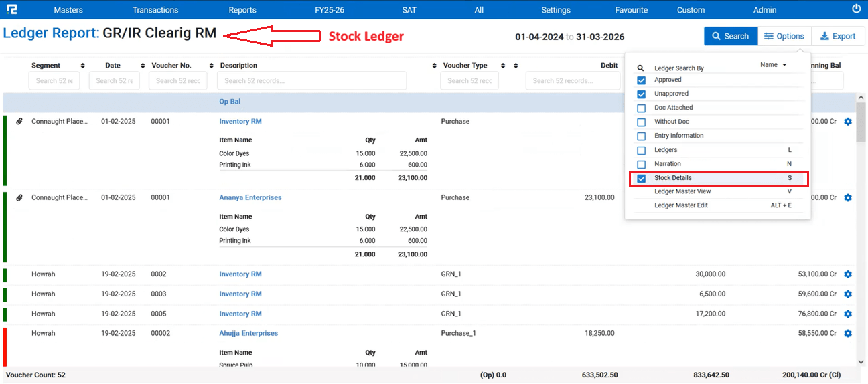Uncheck the Approved checkbox

[x=641, y=80]
